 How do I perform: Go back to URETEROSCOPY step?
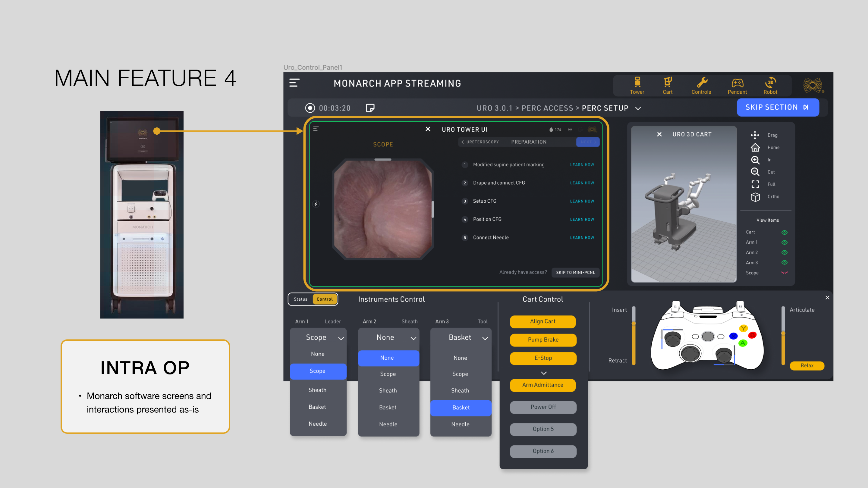[x=480, y=142]
